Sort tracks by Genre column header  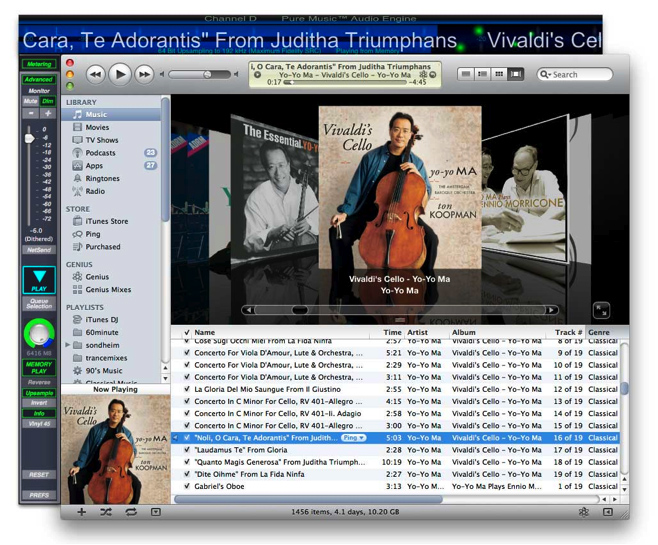603,332
